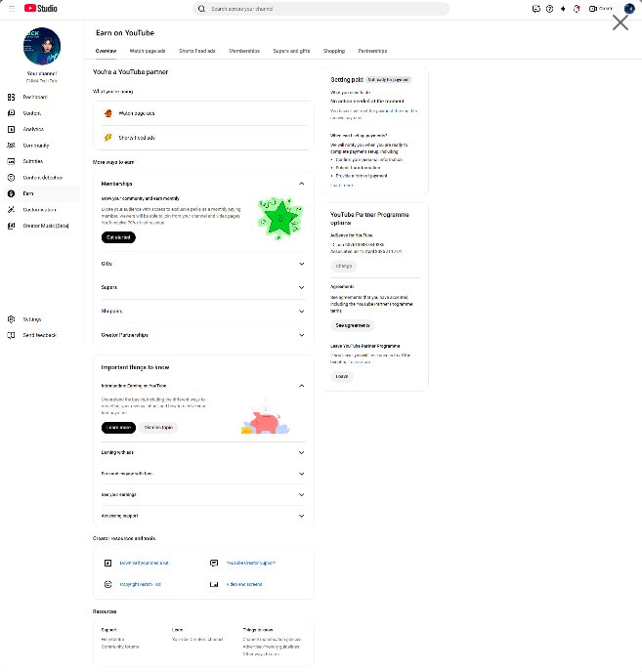
Task: Click the YouTube Studio logo
Action: click(x=41, y=8)
